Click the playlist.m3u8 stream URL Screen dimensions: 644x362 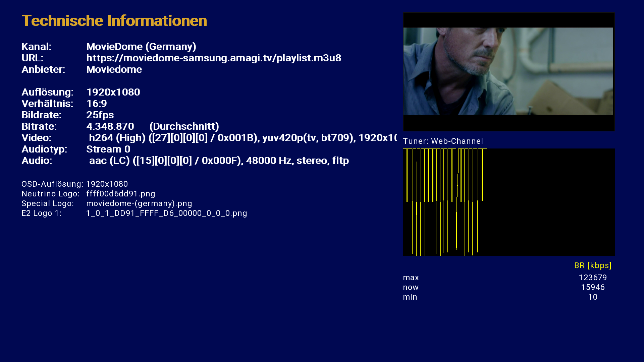[x=213, y=58]
